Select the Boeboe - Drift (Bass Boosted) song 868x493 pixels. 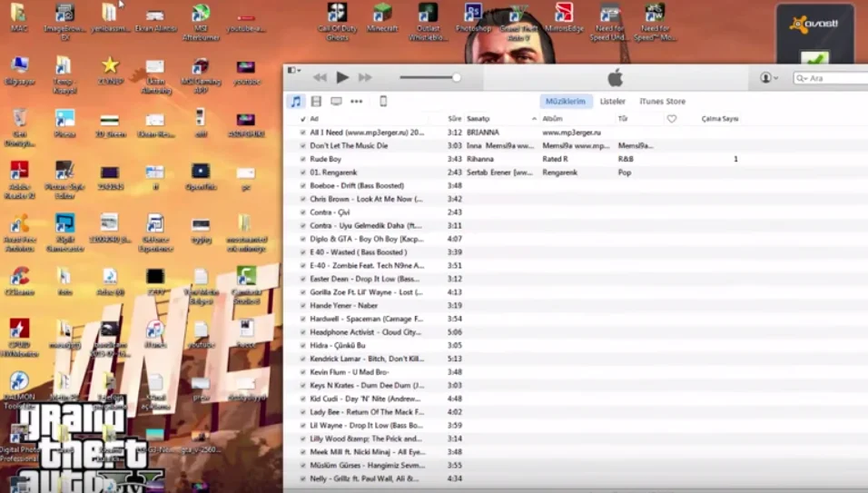(x=357, y=185)
